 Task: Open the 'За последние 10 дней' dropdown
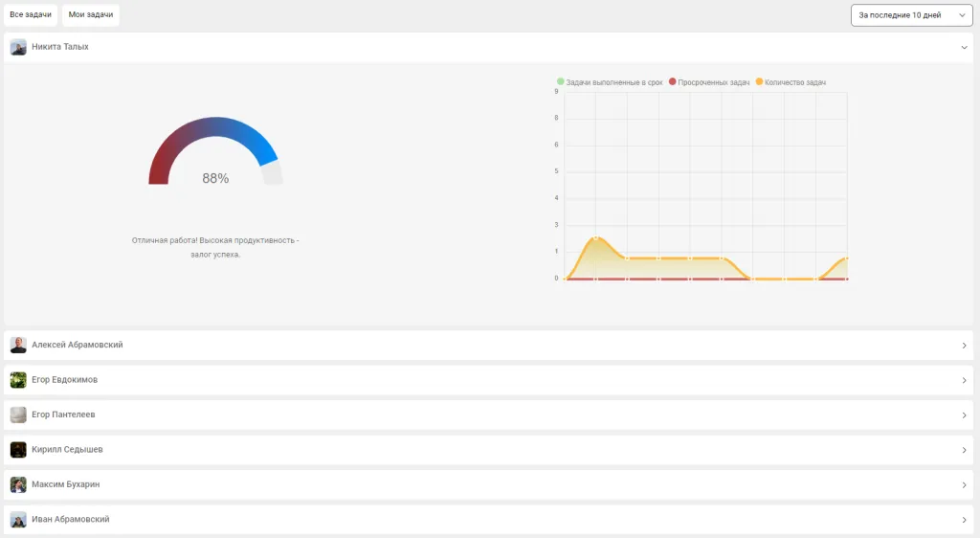(x=911, y=15)
